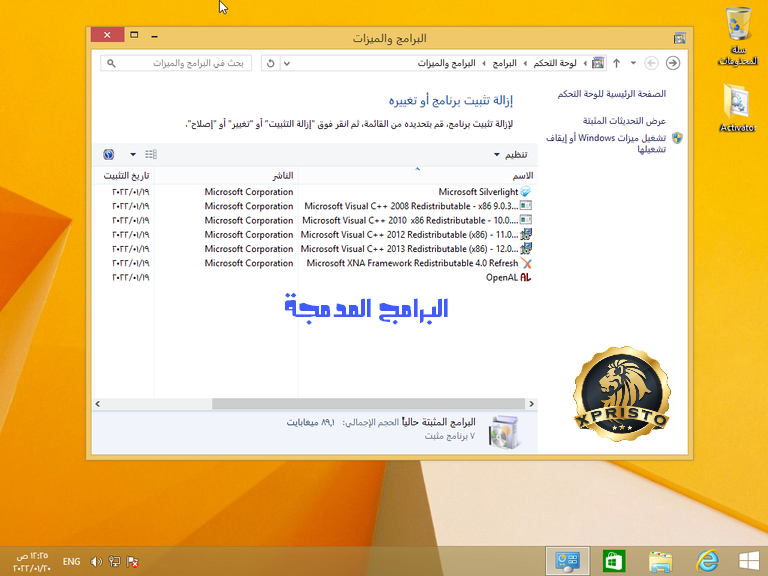Go up one level with up arrow
This screenshot has width=768, height=576.
617,63
